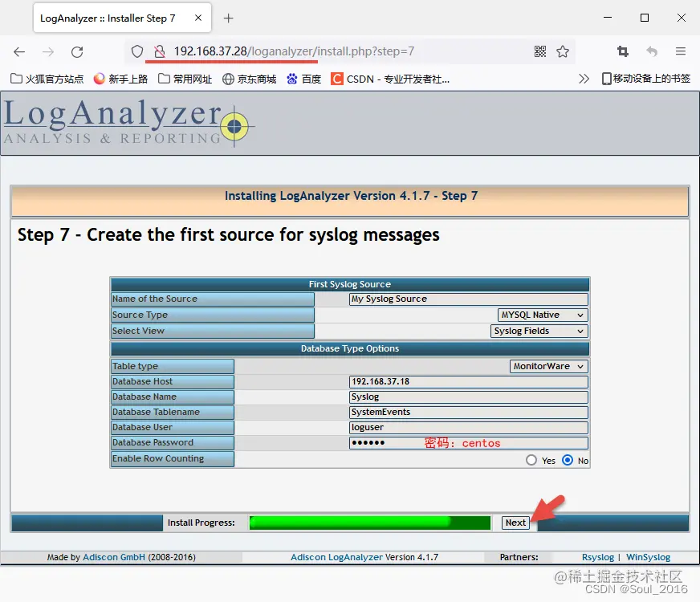Open the Source Type dropdown
700x602 pixels.
tap(543, 315)
